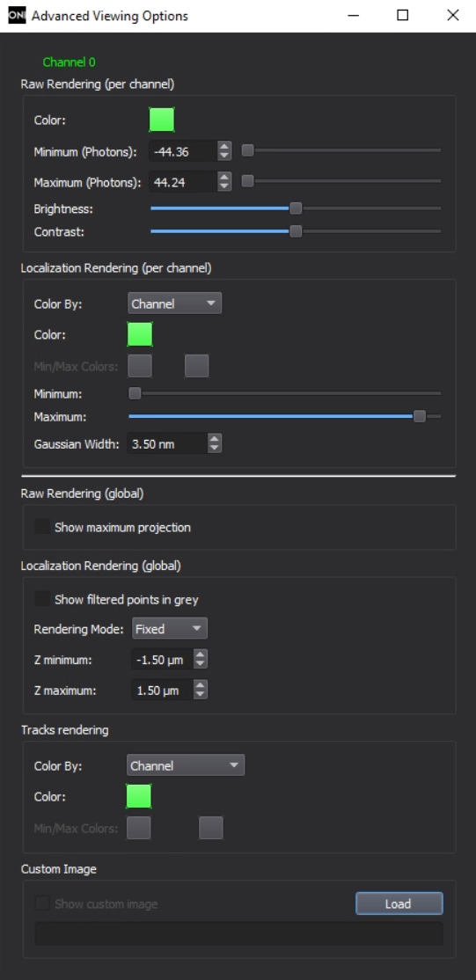Increase Z maximum using up arrow

click(200, 685)
